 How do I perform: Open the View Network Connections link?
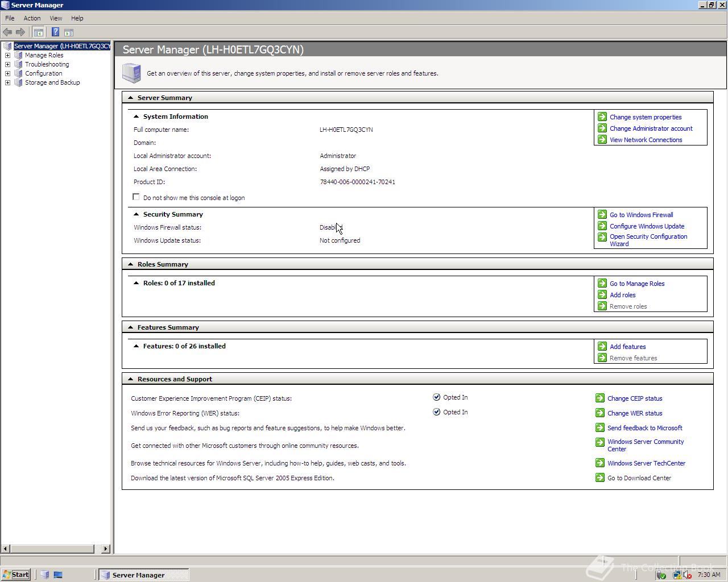tap(646, 140)
